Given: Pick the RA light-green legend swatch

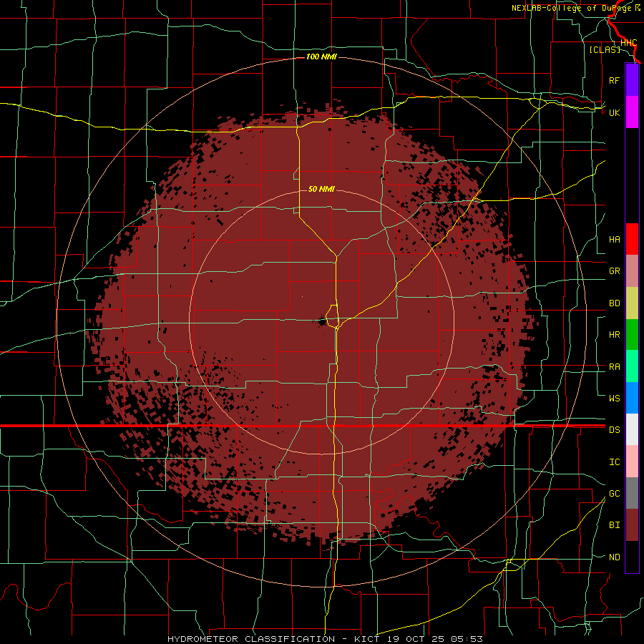Looking at the screenshot, I should (x=632, y=366).
